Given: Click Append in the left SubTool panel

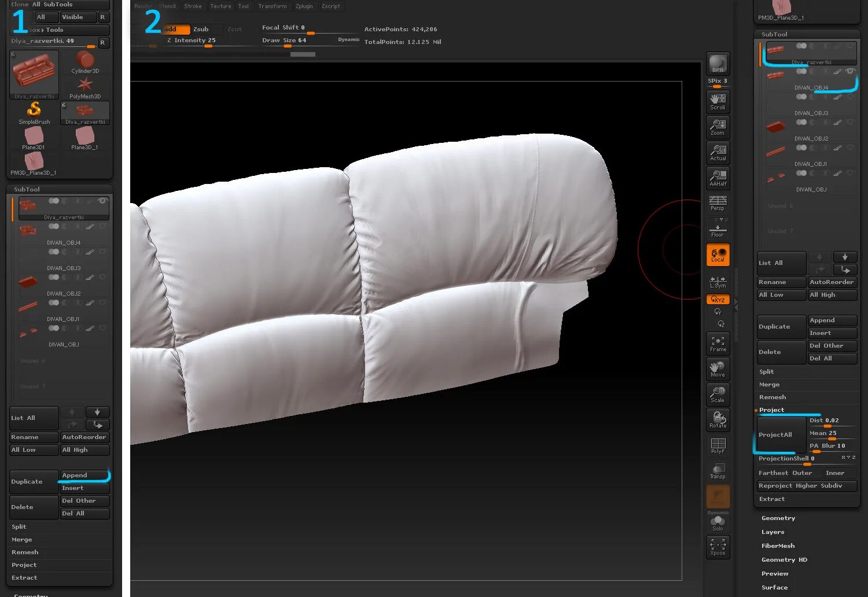Looking at the screenshot, I should click(x=84, y=475).
